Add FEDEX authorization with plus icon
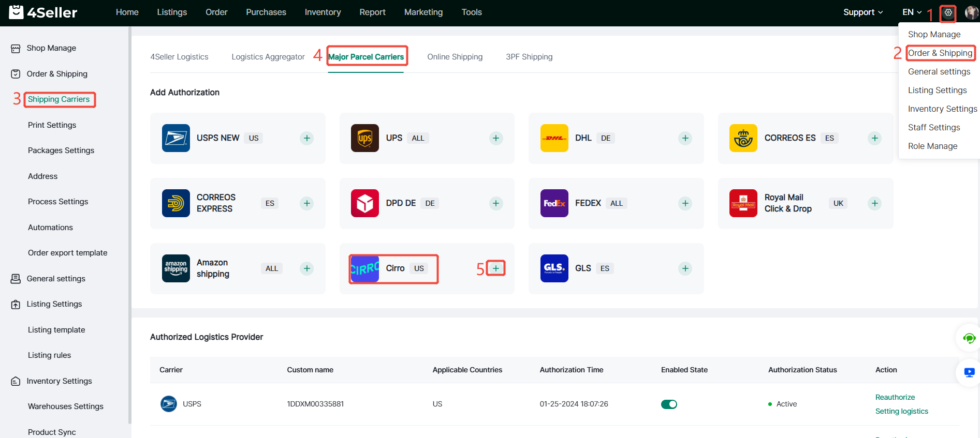980x438 pixels. pos(685,203)
